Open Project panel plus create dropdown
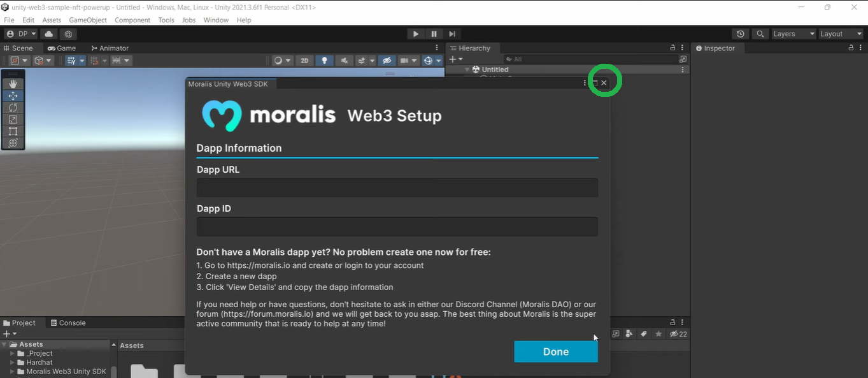The width and height of the screenshot is (868, 378). pos(10,334)
